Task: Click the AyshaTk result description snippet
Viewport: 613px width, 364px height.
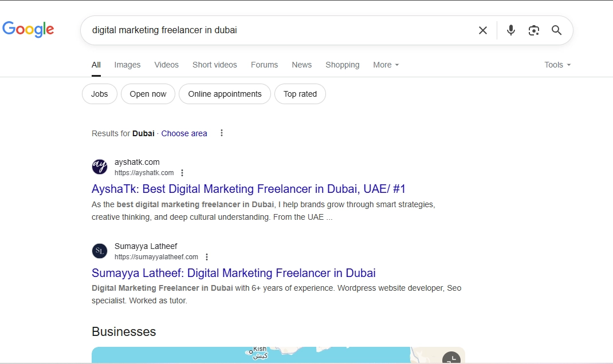Action: pyautogui.click(x=264, y=211)
